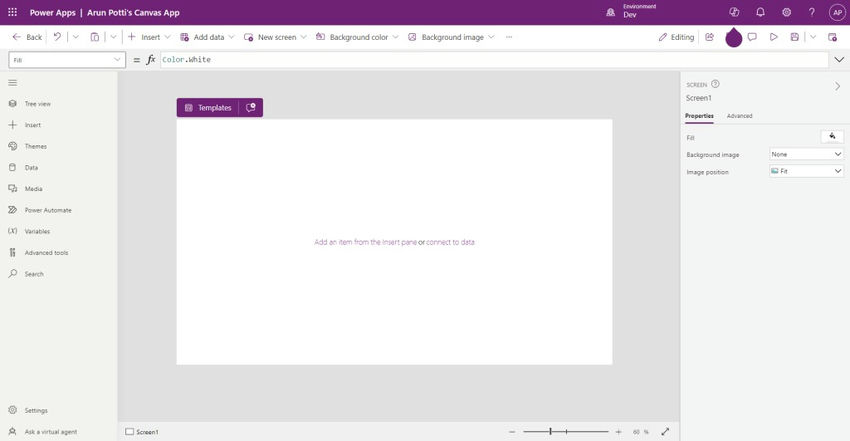Open the Background color picker dropdown
Viewport: 850px width, 441px height.
click(357, 37)
